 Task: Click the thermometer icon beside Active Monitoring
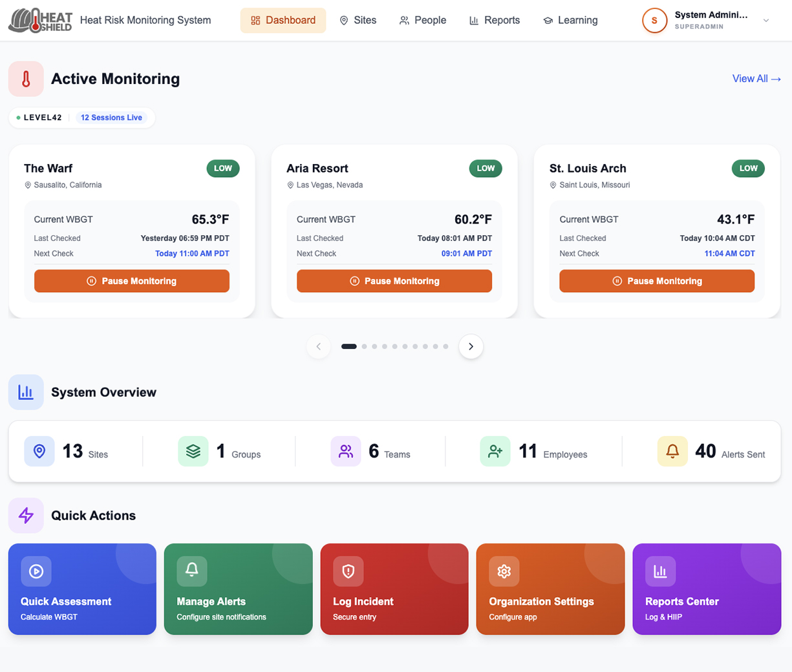[x=26, y=78]
